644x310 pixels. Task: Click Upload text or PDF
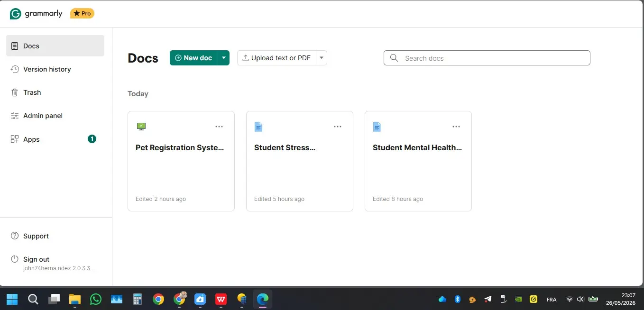tap(276, 58)
